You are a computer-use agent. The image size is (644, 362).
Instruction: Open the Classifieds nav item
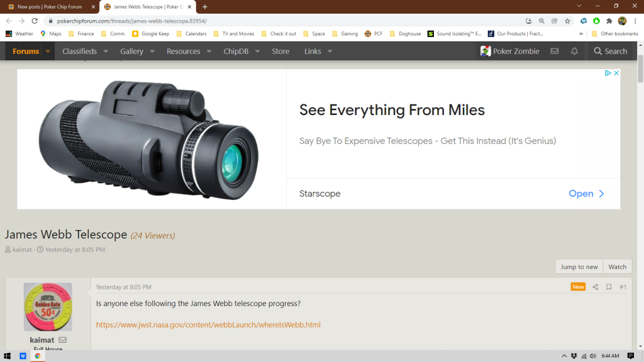coord(79,52)
